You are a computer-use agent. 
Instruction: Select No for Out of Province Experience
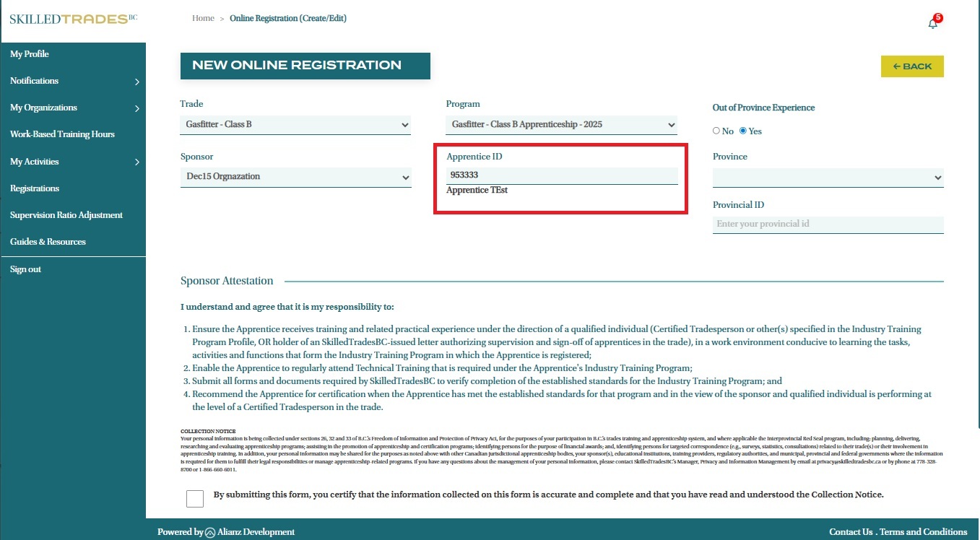point(716,131)
